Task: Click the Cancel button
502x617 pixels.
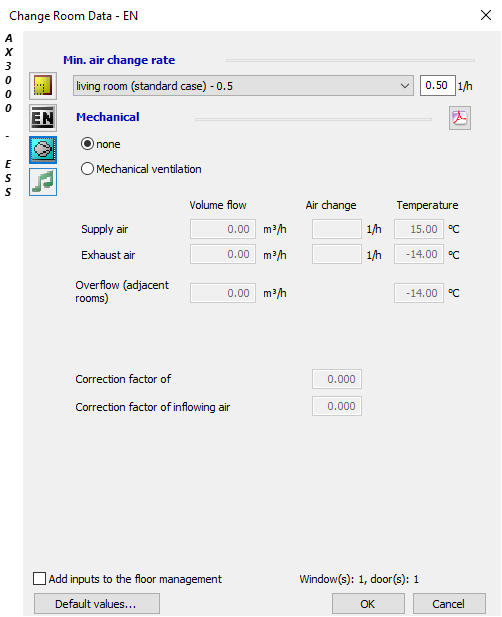Action: click(x=449, y=604)
